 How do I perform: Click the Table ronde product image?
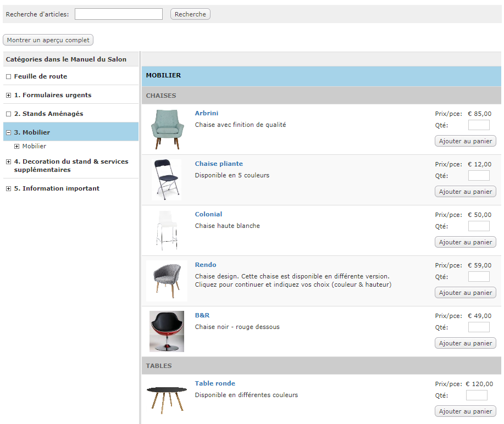167,400
